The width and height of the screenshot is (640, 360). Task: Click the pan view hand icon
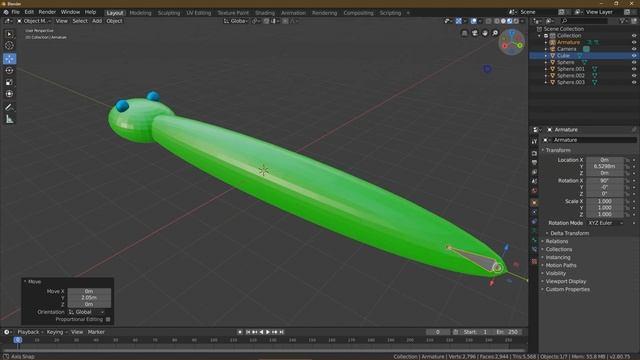485,33
